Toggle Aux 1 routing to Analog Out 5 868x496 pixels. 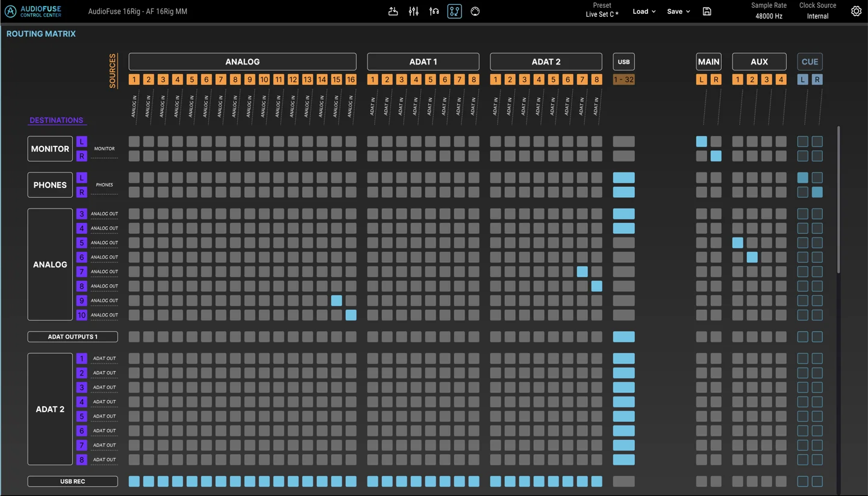[x=737, y=243]
